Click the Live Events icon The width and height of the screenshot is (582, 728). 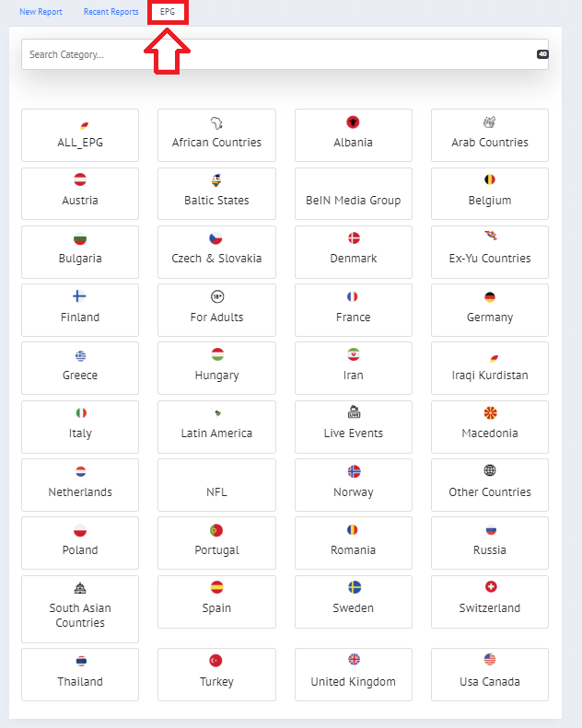click(353, 412)
